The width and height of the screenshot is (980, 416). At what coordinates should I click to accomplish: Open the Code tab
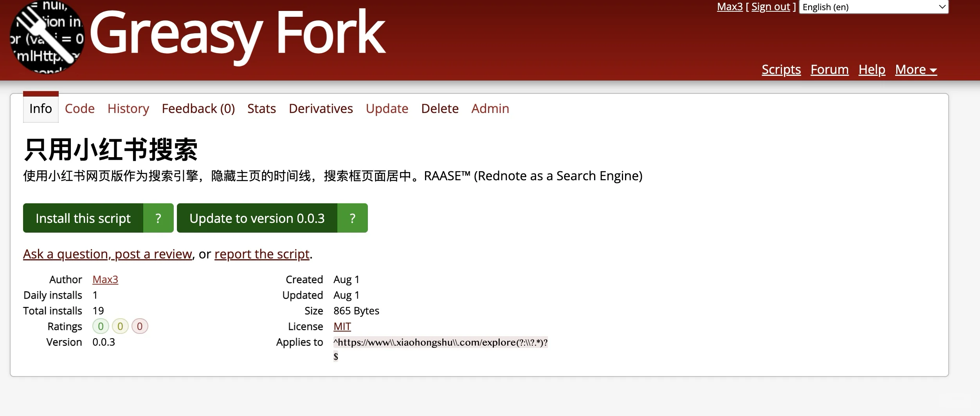coord(80,108)
